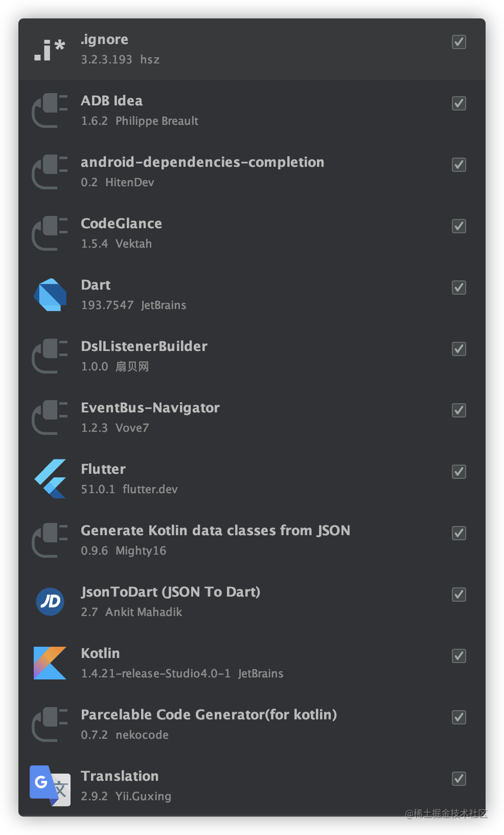
Task: Uncheck the Flutter plugin checkbox
Action: tap(459, 472)
